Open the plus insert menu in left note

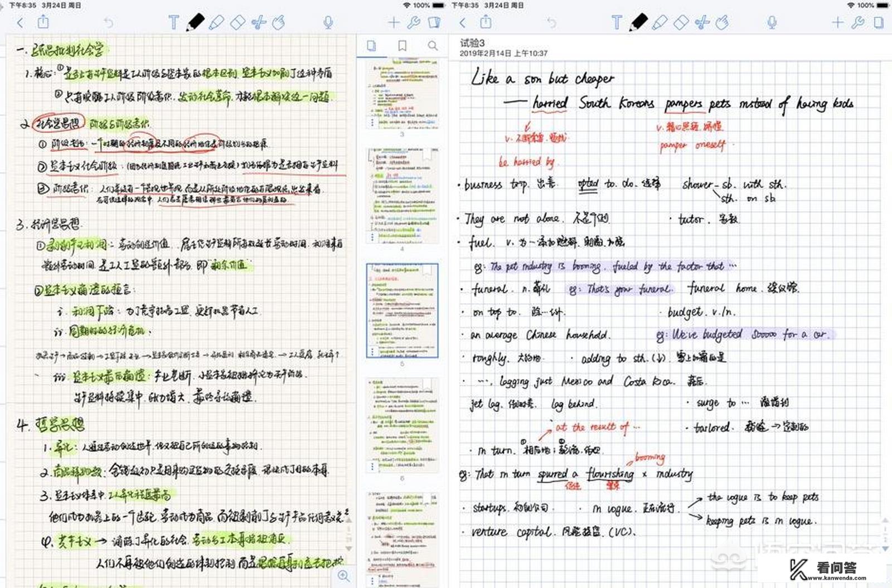tap(394, 22)
